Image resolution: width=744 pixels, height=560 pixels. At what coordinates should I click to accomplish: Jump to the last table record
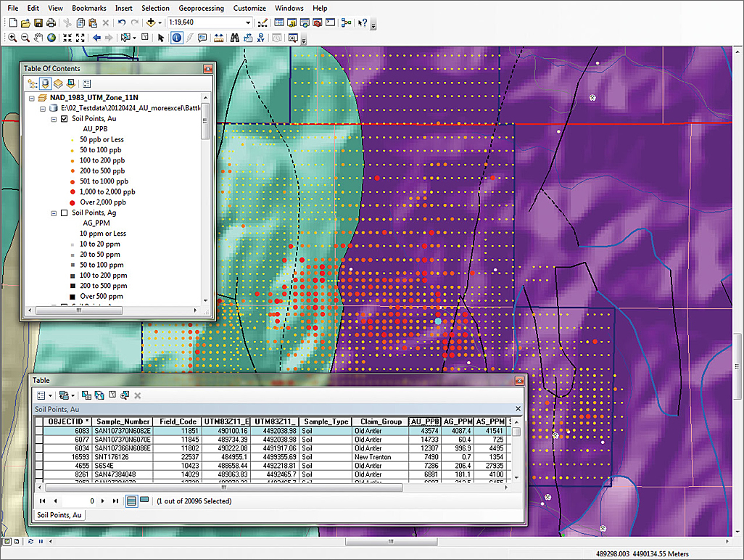click(115, 501)
